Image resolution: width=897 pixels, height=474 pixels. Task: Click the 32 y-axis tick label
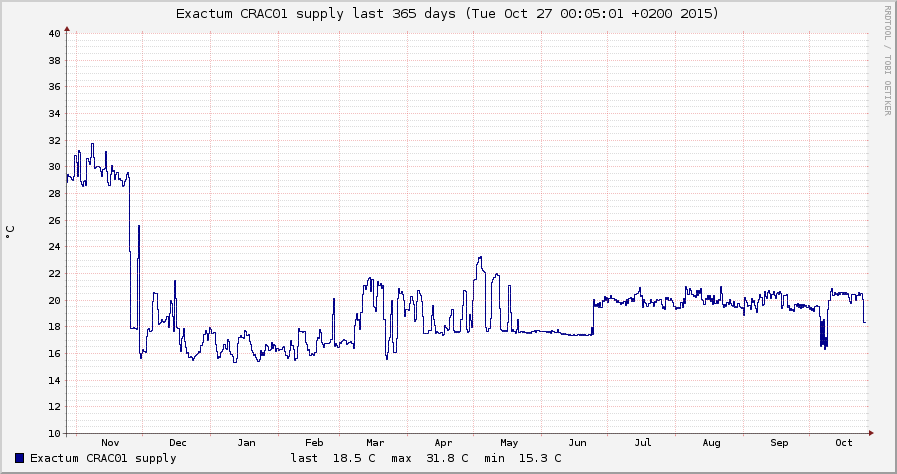pyautogui.click(x=54, y=140)
